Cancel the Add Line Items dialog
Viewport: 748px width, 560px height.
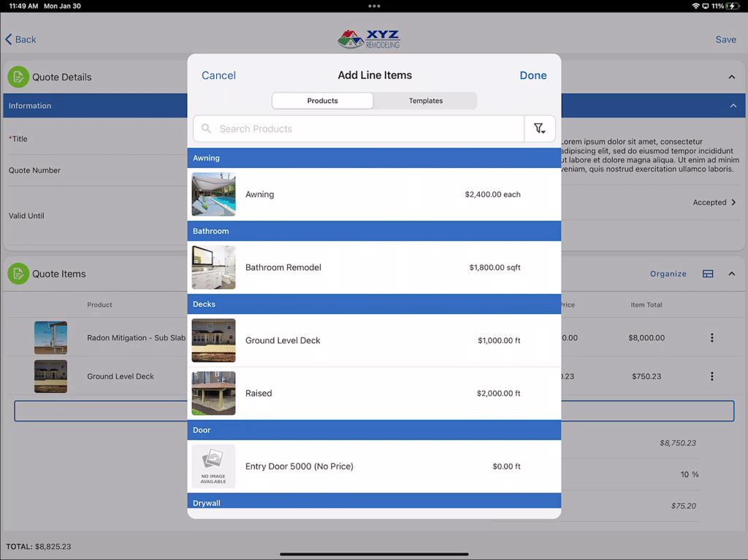point(218,75)
